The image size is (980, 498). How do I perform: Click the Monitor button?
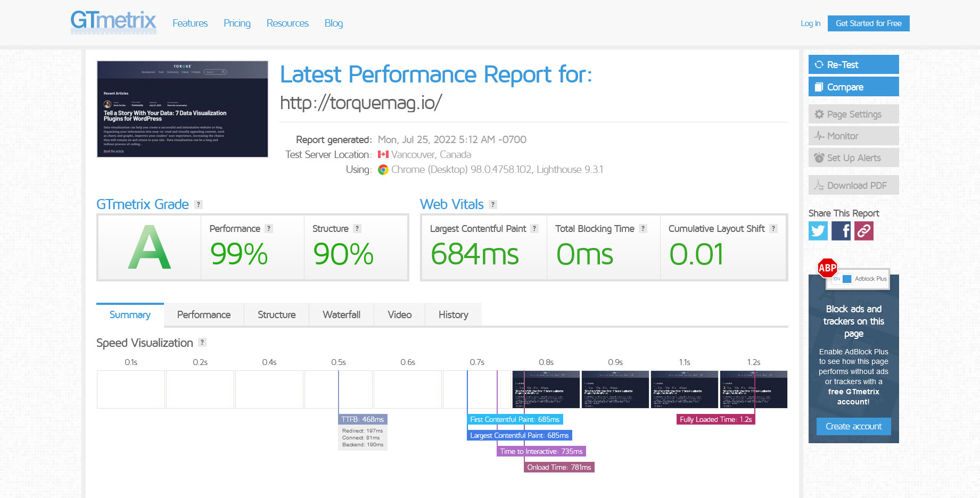854,136
